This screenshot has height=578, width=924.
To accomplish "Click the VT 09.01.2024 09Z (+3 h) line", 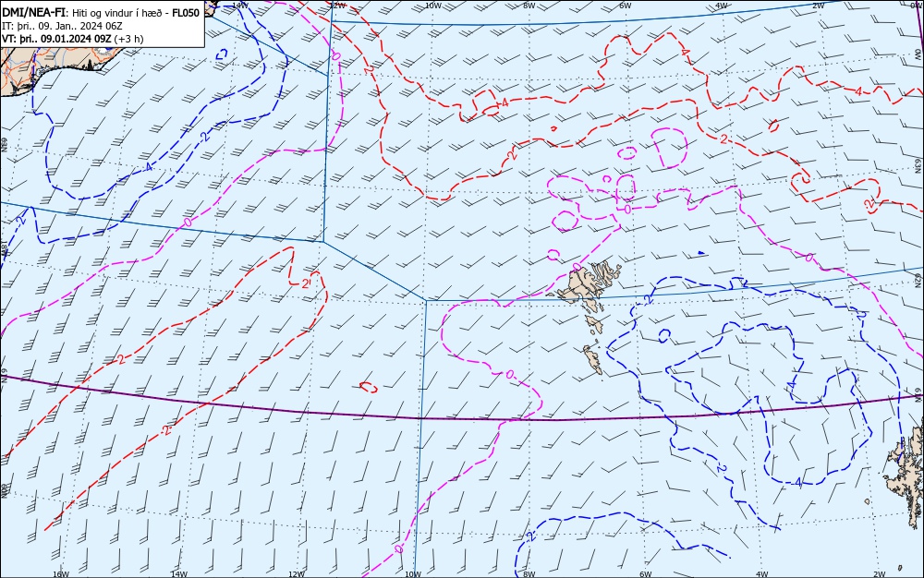I will pyautogui.click(x=72, y=39).
